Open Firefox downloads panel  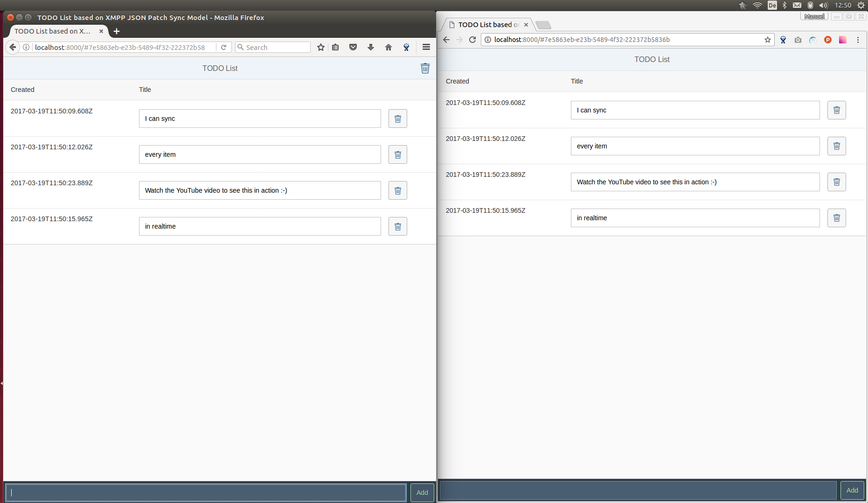(371, 47)
